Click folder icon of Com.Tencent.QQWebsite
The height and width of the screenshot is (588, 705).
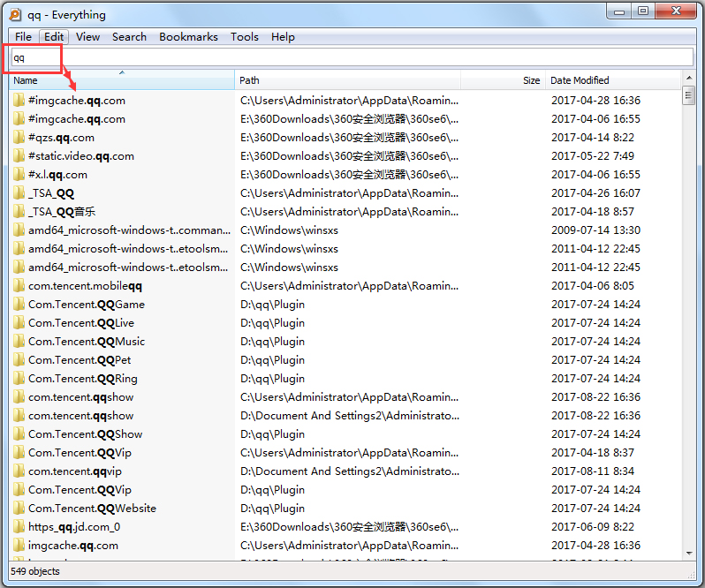(x=19, y=508)
